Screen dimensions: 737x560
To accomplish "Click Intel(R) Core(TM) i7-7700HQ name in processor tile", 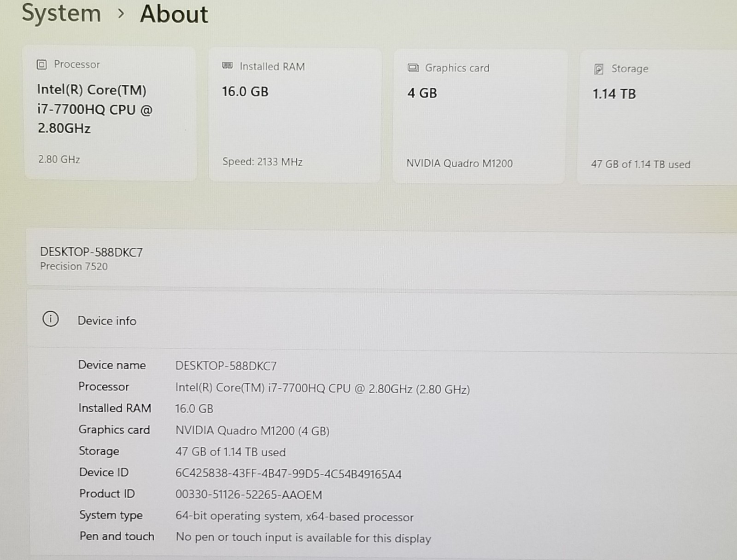I will [95, 109].
